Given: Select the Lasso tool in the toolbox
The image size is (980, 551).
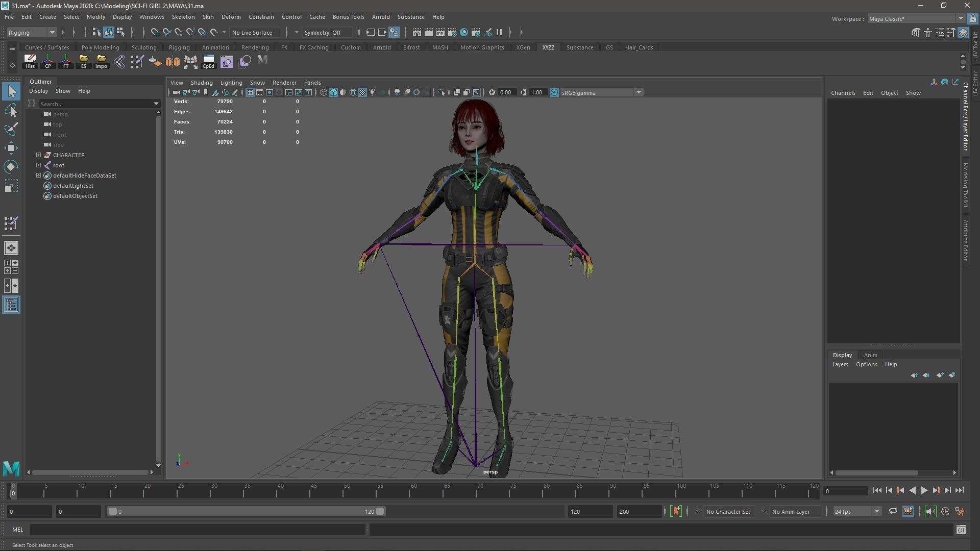Looking at the screenshot, I should click(x=11, y=111).
